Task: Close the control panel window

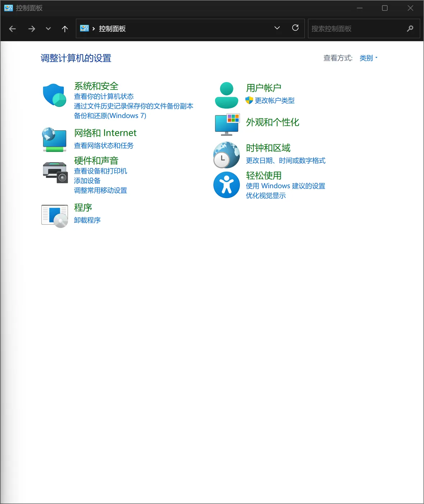Action: click(x=410, y=8)
